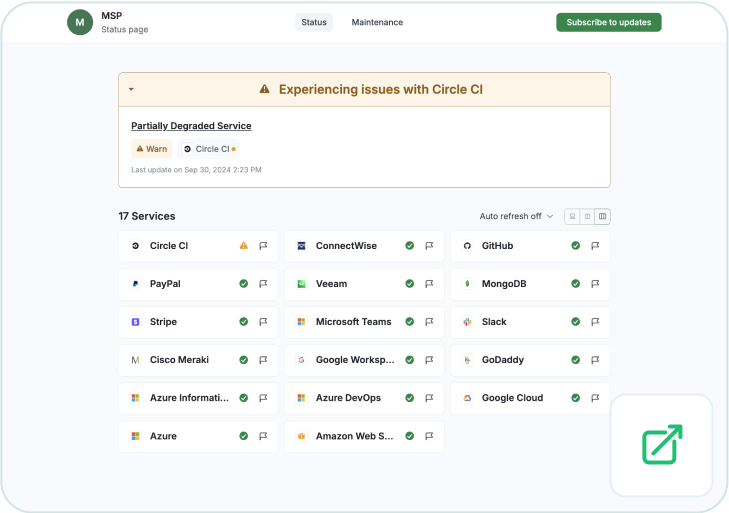Click the flag icon in the GitHub row
729x513 pixels.
(x=595, y=246)
